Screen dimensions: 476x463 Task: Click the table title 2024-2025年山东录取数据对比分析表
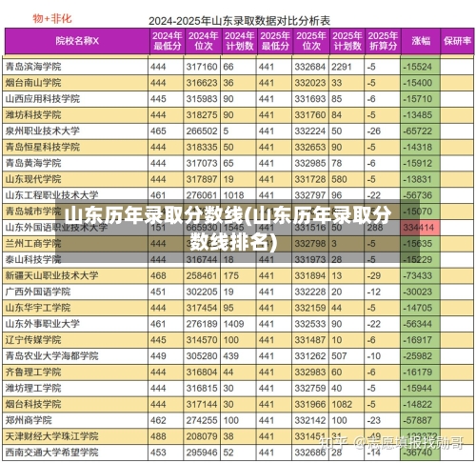[x=239, y=21]
